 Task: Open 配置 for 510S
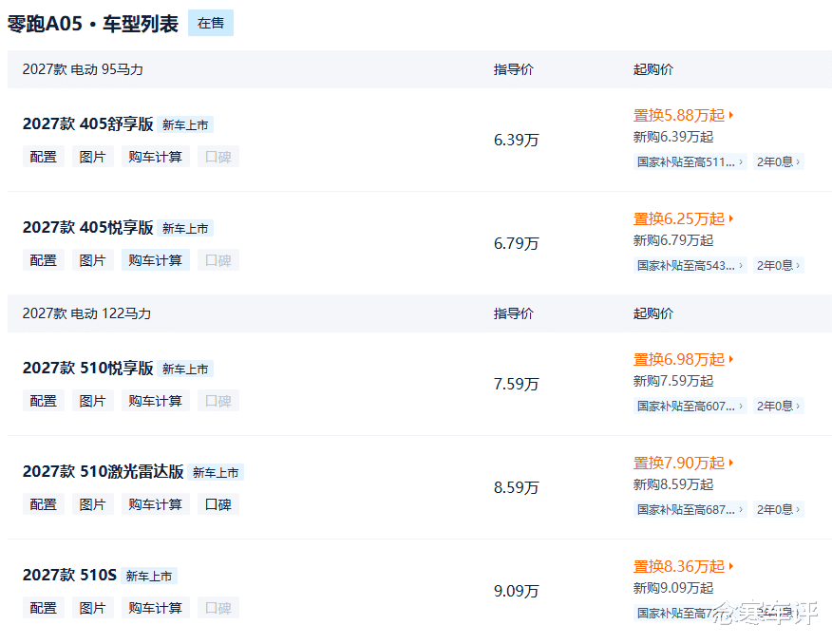tap(44, 607)
